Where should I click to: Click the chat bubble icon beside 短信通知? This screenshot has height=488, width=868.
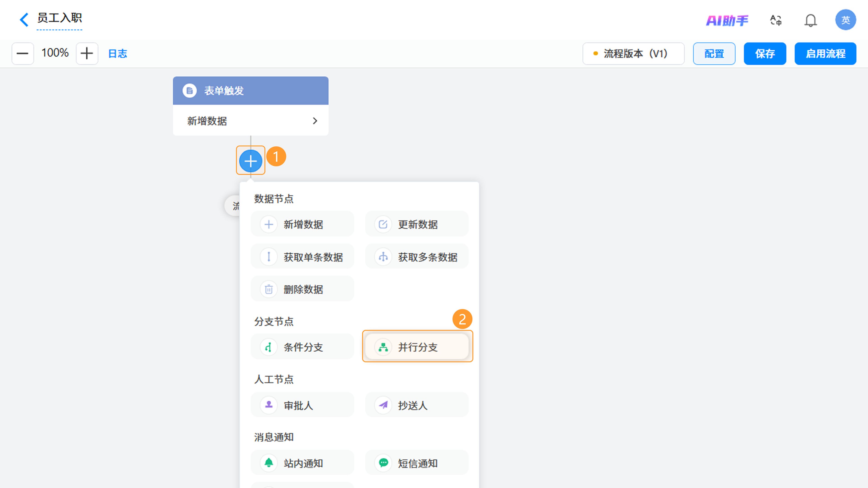pyautogui.click(x=383, y=463)
